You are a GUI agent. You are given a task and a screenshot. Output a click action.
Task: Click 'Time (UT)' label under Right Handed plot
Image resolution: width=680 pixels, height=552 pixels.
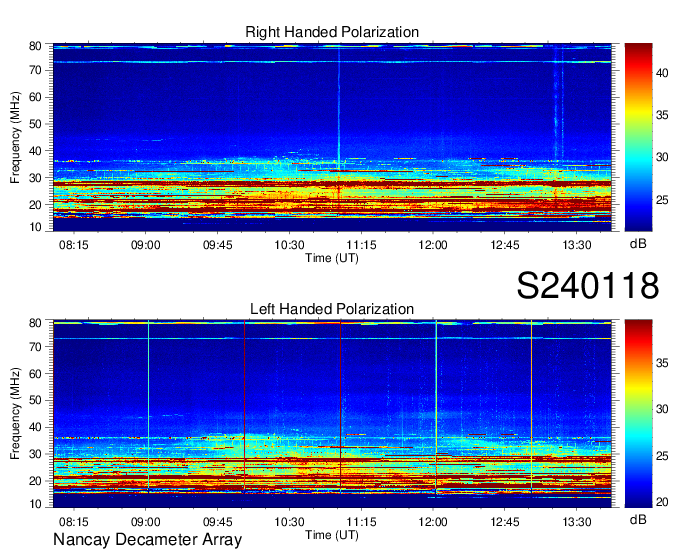(332, 258)
